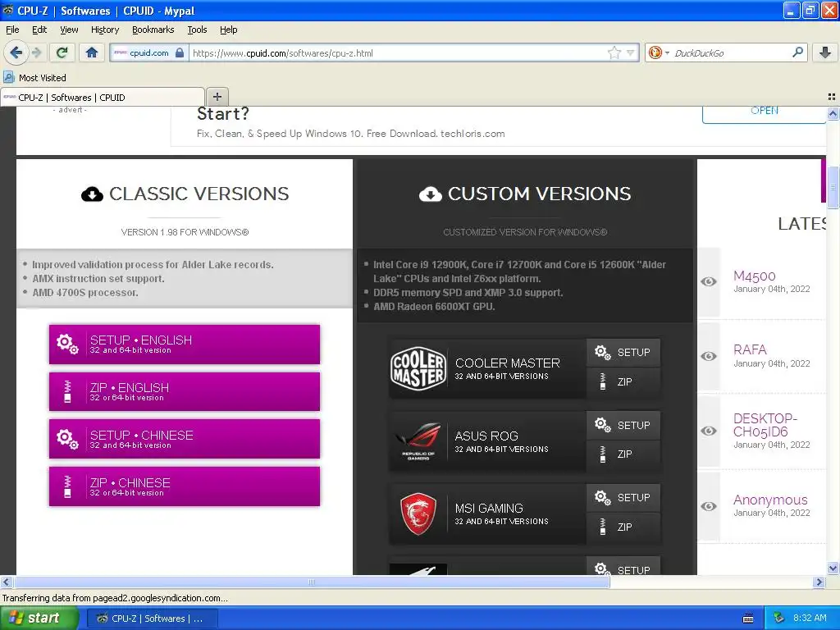Click the gear icon on Setup Chinese
The width and height of the screenshot is (840, 630).
tap(67, 439)
